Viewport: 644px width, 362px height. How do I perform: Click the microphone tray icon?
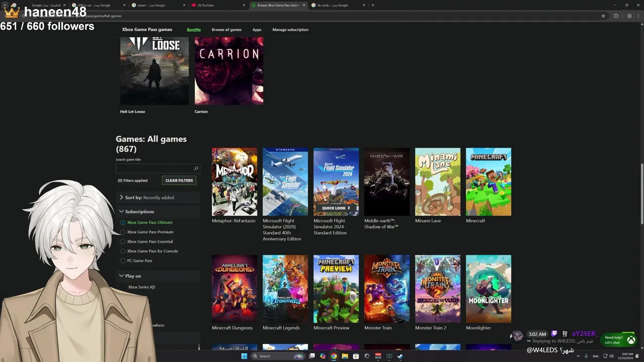coord(586,356)
